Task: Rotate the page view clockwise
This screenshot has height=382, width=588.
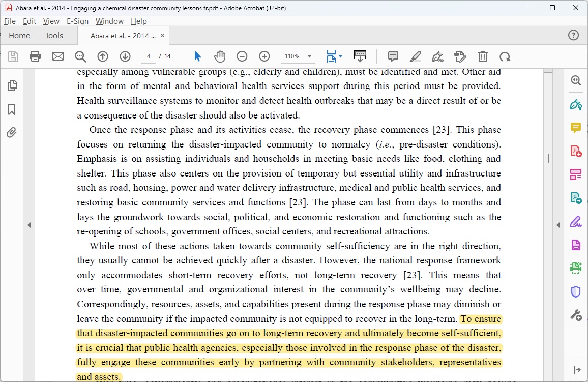Action: tap(505, 56)
